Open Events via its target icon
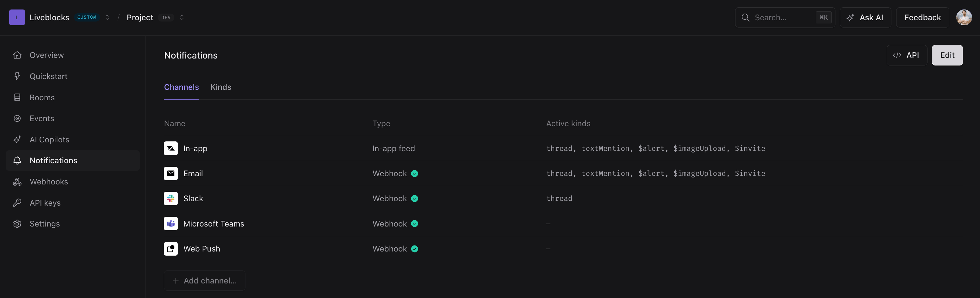The image size is (980, 298). click(17, 118)
